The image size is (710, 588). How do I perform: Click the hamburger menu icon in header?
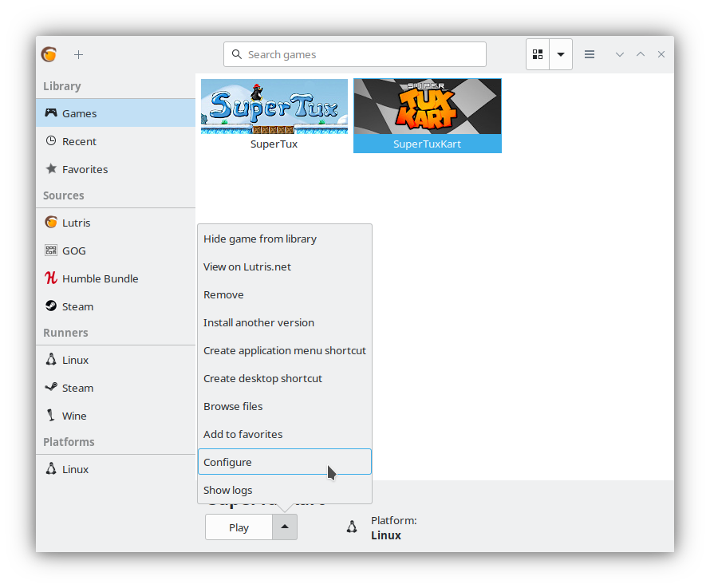[x=590, y=54]
